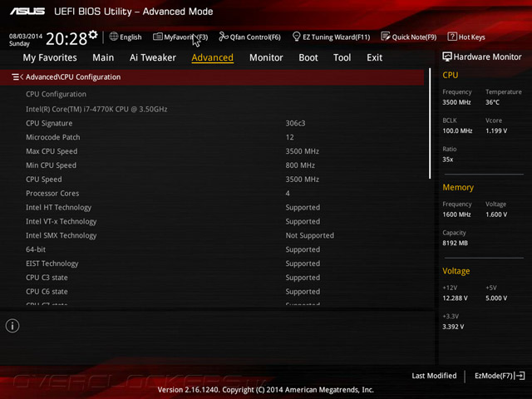The image size is (532, 399).
Task: Click the Ratio 35x reading
Action: [447, 159]
